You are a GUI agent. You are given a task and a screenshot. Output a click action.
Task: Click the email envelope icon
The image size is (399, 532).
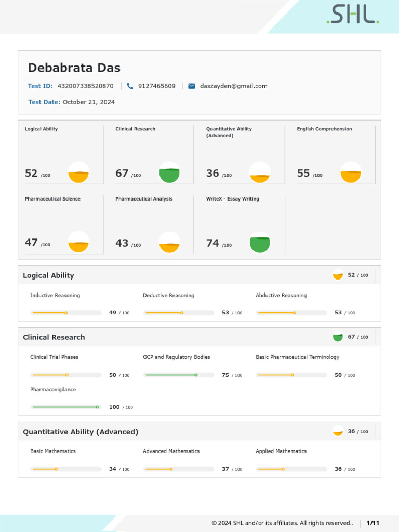(192, 86)
